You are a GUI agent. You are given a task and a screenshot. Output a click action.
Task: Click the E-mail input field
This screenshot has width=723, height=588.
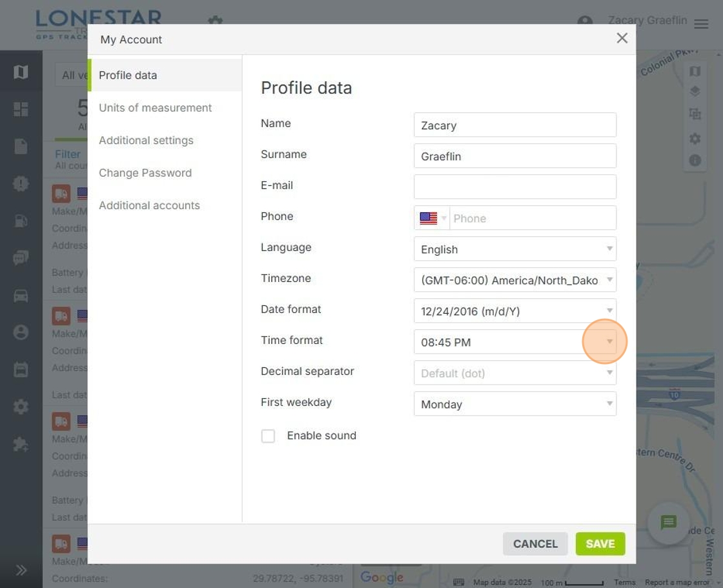[x=514, y=187]
